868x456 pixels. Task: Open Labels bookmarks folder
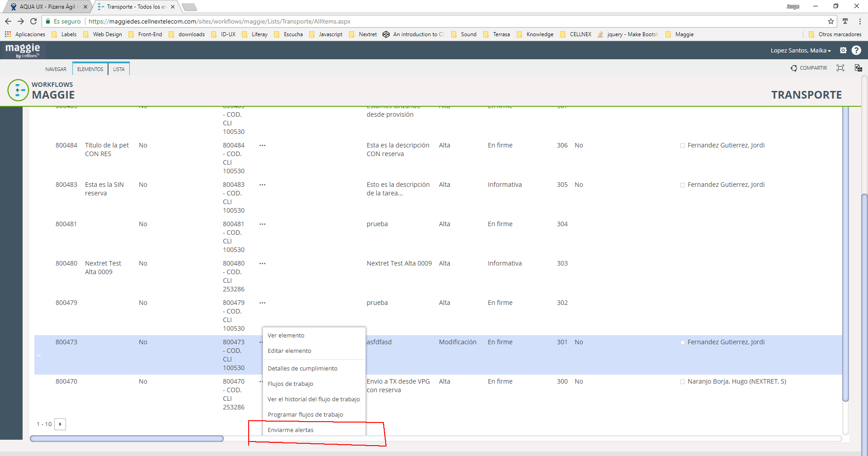pos(64,34)
